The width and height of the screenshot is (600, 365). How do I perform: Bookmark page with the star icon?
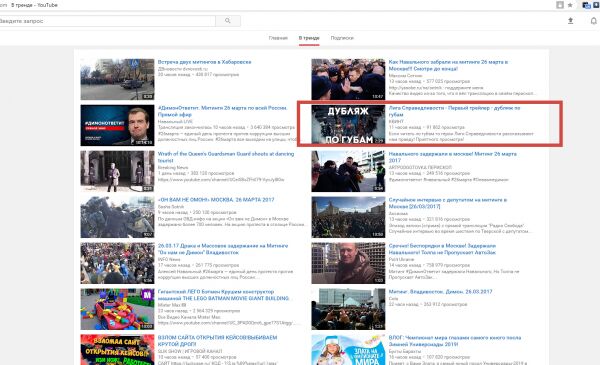tap(570, 5)
